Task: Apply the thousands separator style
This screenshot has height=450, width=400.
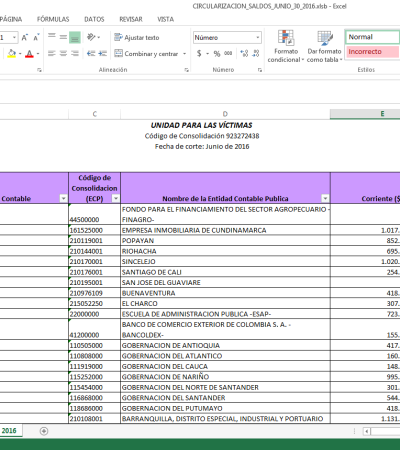Action: (x=228, y=53)
